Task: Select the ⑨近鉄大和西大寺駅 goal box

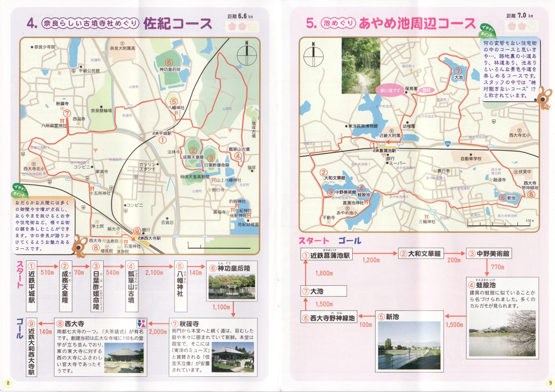Action: 31,347
